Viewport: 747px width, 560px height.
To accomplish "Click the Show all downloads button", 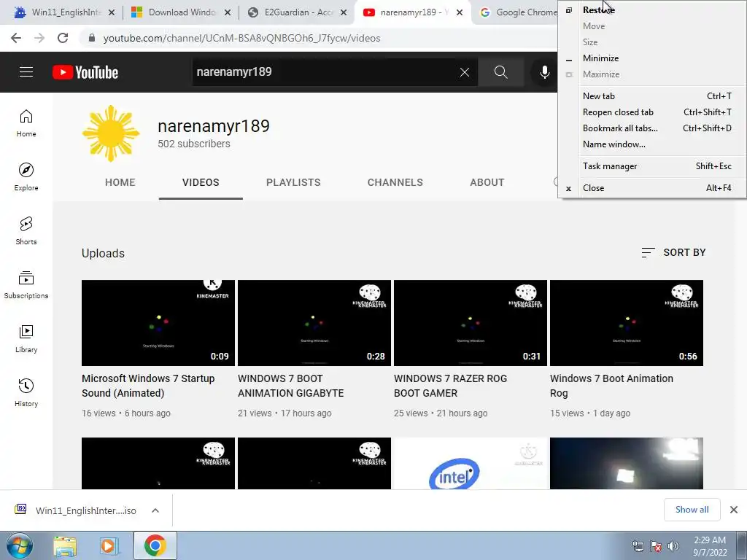I will [692, 510].
